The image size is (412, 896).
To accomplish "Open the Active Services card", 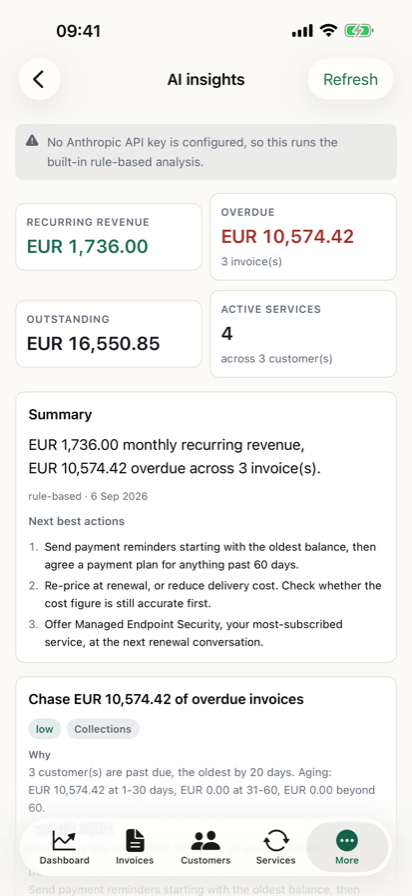I will [303, 334].
